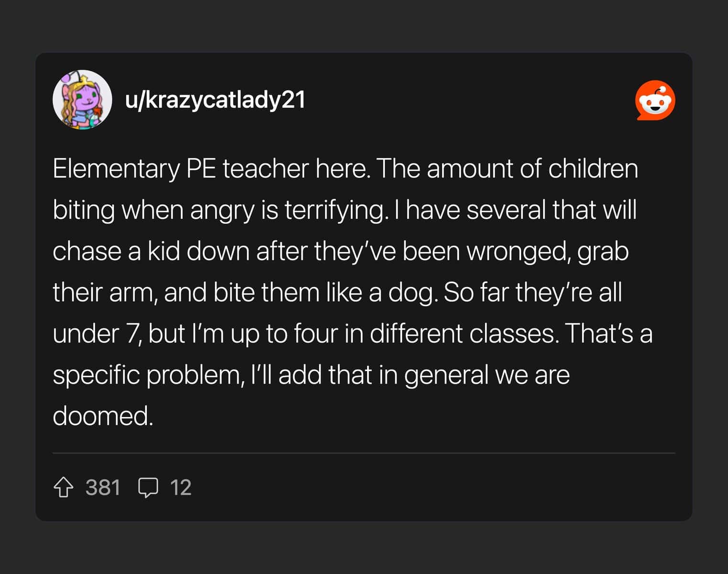Viewport: 728px width, 574px height.
Task: Click the word "children" in the first line
Action: point(593,169)
